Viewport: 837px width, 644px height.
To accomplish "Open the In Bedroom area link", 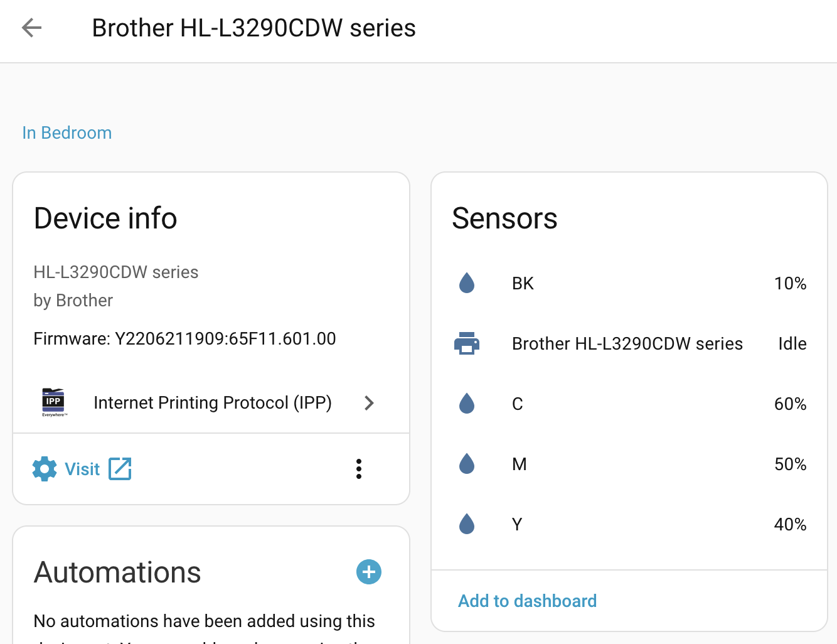I will [67, 133].
